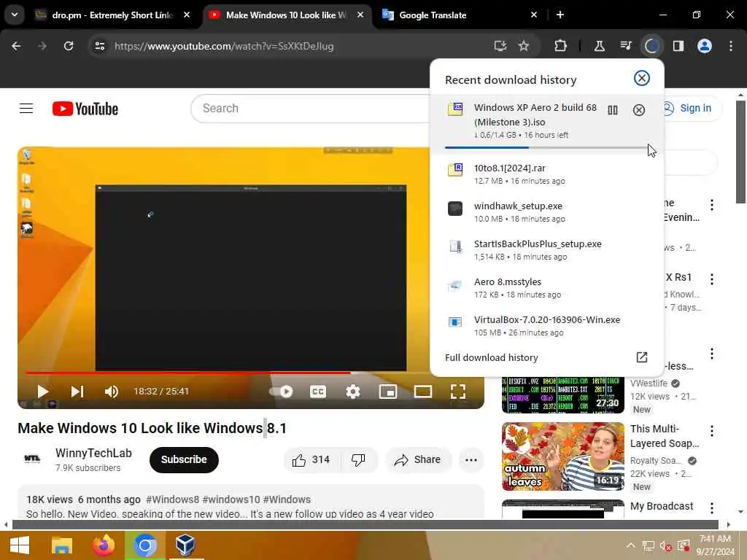This screenshot has width=747, height=560.
Task: Open File Explorer from taskbar
Action: click(62, 545)
